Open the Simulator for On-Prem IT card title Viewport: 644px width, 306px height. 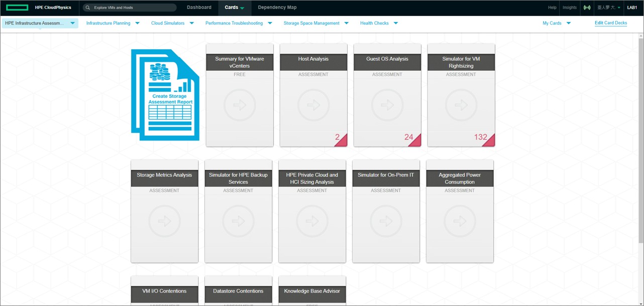pyautogui.click(x=386, y=178)
